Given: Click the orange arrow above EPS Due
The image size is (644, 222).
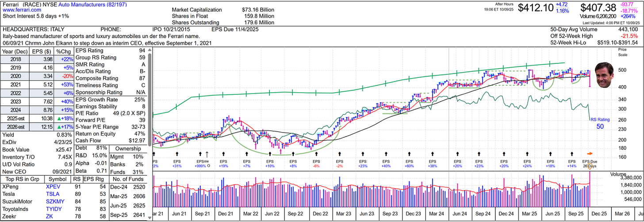Looking at the screenshot, I should pos(589,153).
